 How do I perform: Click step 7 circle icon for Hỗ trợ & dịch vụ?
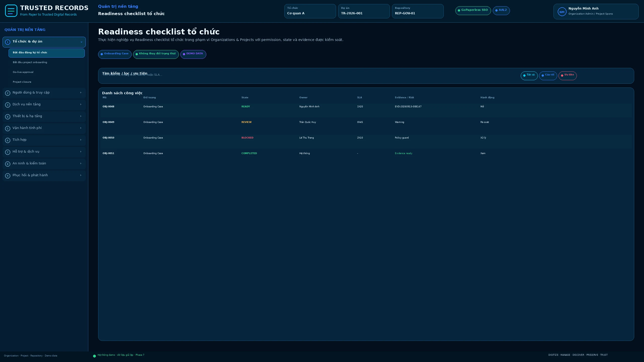coord(8,152)
